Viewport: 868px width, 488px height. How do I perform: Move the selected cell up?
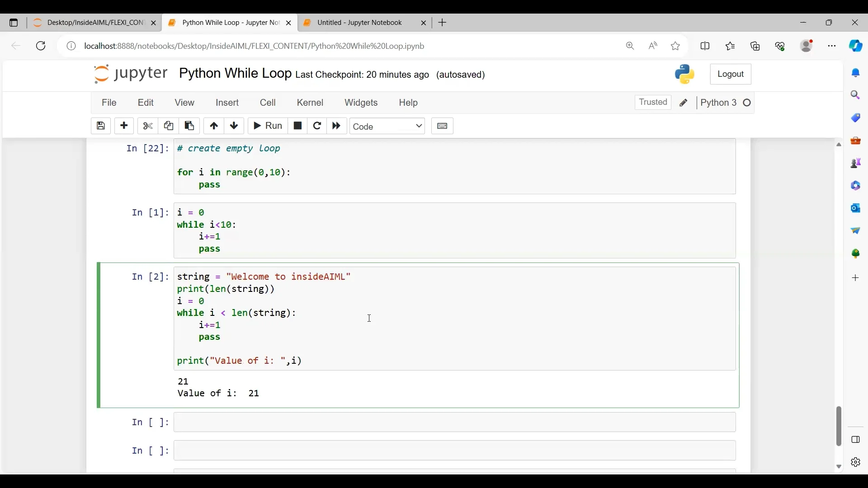pos(214,126)
